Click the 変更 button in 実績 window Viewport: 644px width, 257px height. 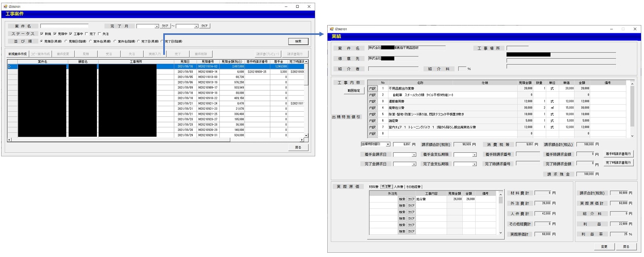point(604,246)
